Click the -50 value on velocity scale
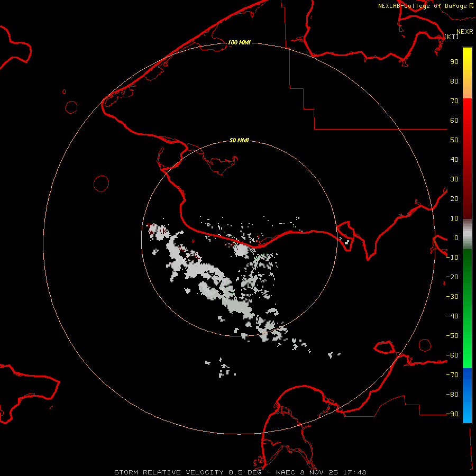 pos(452,336)
